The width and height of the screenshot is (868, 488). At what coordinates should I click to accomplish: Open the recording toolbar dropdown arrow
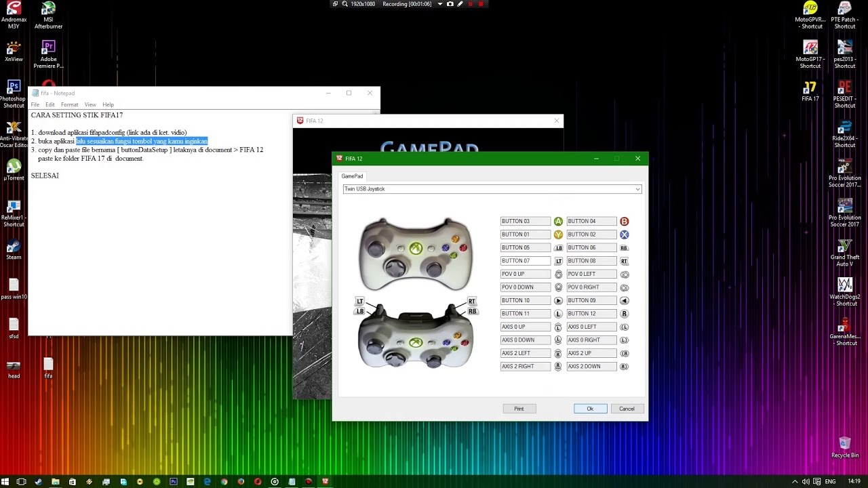coord(439,4)
